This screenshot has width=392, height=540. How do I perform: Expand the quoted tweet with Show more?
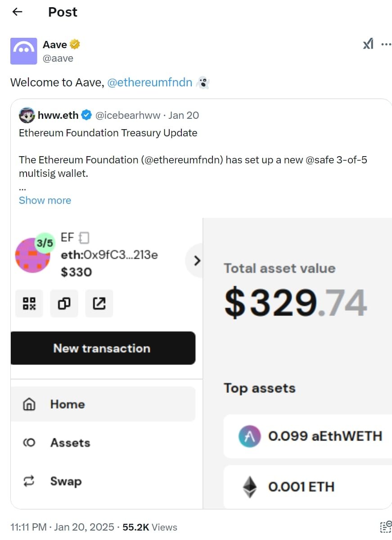click(x=45, y=200)
